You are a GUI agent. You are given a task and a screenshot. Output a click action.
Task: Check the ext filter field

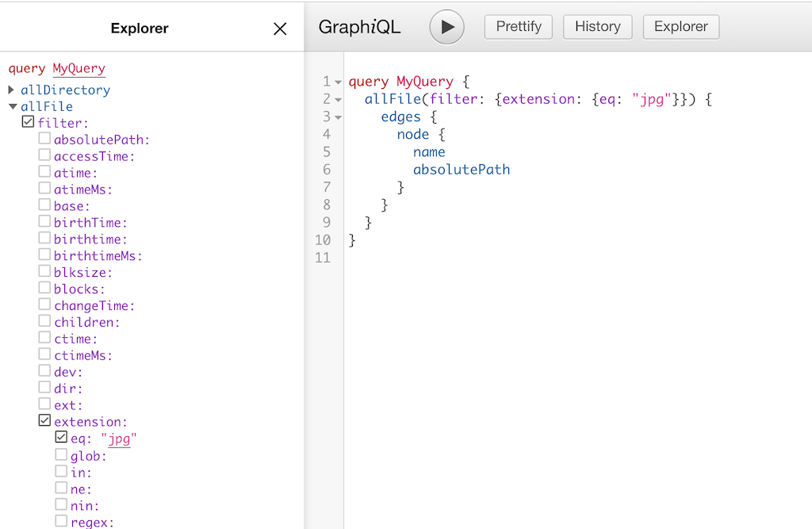tap(44, 404)
